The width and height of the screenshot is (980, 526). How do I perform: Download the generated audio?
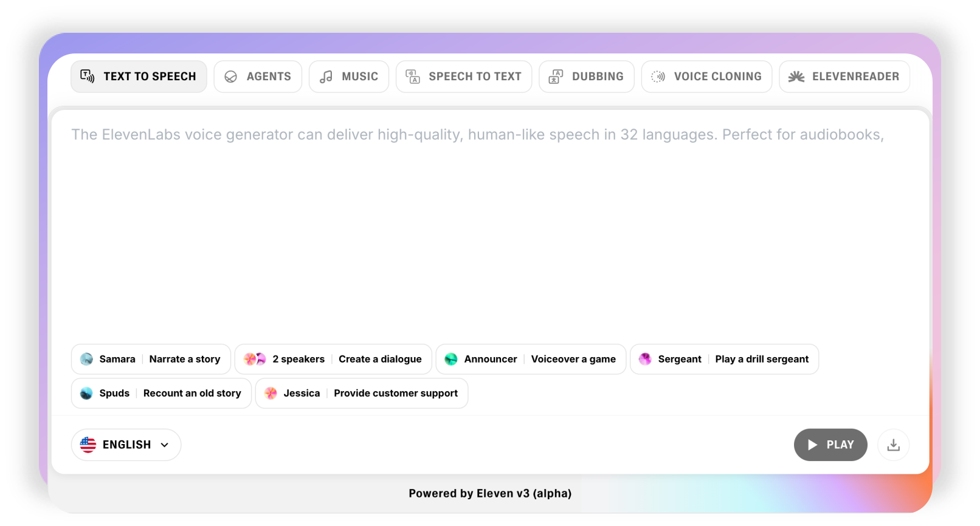click(x=894, y=445)
